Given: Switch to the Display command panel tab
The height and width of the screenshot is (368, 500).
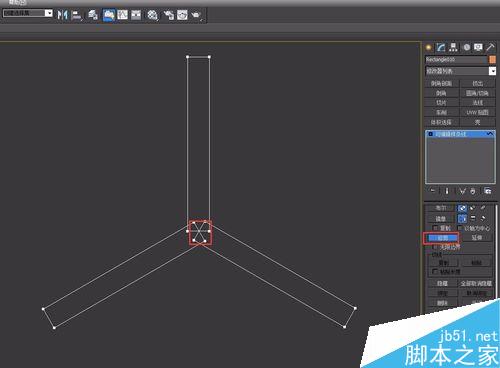Looking at the screenshot, I should pos(478,47).
